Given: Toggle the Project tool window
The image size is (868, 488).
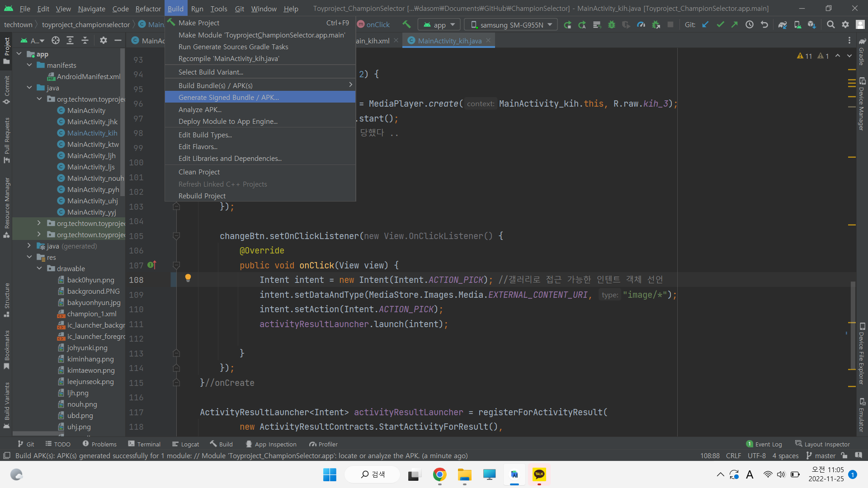Looking at the screenshot, I should point(7,51).
